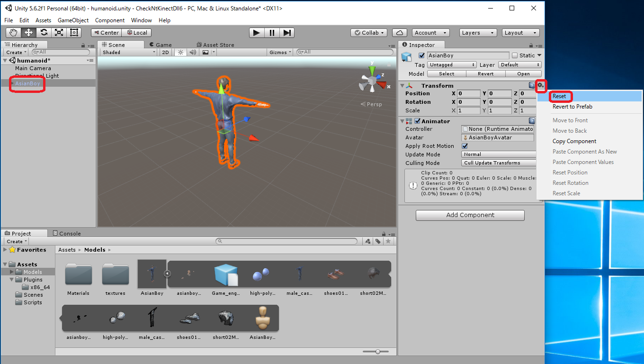Open the Update Mode Normal dropdown
Image resolution: width=644 pixels, height=364 pixels.
click(x=498, y=155)
